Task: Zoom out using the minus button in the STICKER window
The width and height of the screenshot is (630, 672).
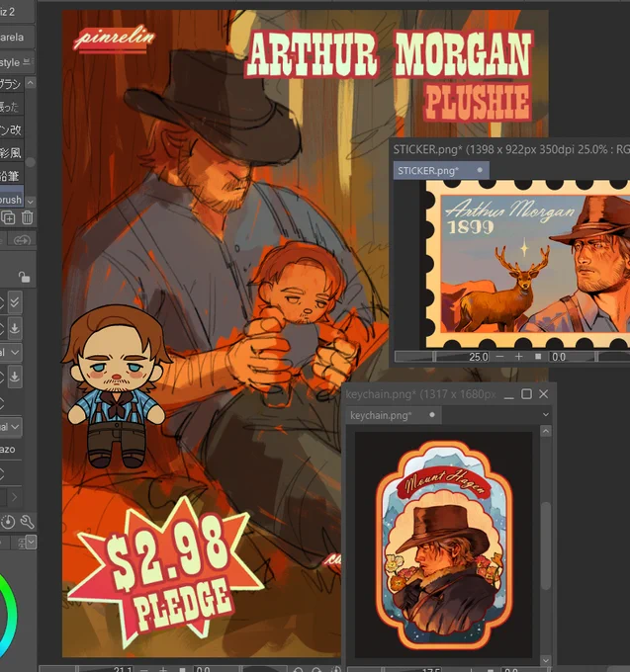Action: pos(499,356)
